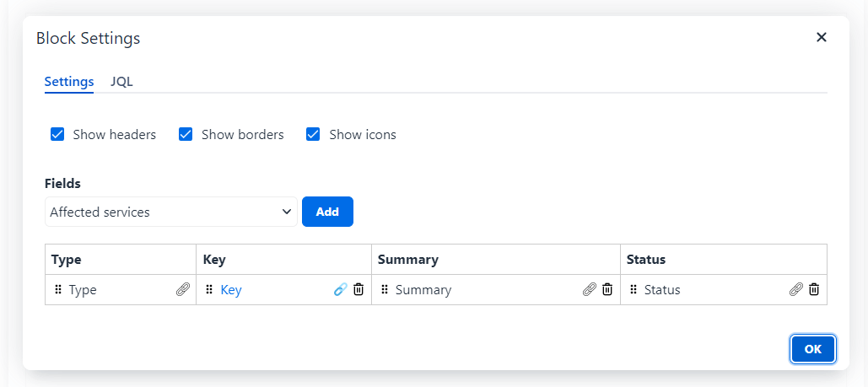Toggle the blue link icon for Key

point(341,289)
